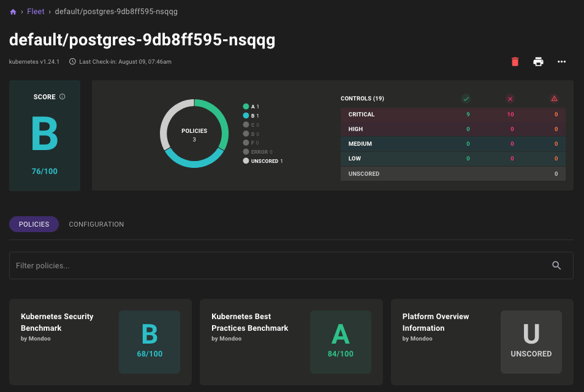Open the ellipsis more actions menu
The width and height of the screenshot is (584, 392).
click(561, 62)
